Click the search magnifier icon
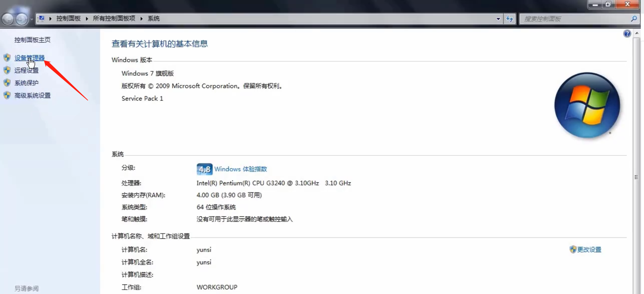The height and width of the screenshot is (294, 644). [634, 19]
